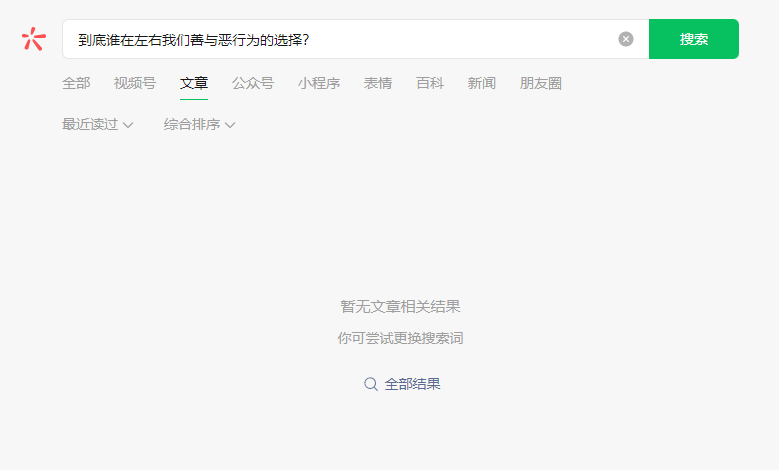Click the red WeChat Search logo icon
779x470 pixels.
point(34,39)
